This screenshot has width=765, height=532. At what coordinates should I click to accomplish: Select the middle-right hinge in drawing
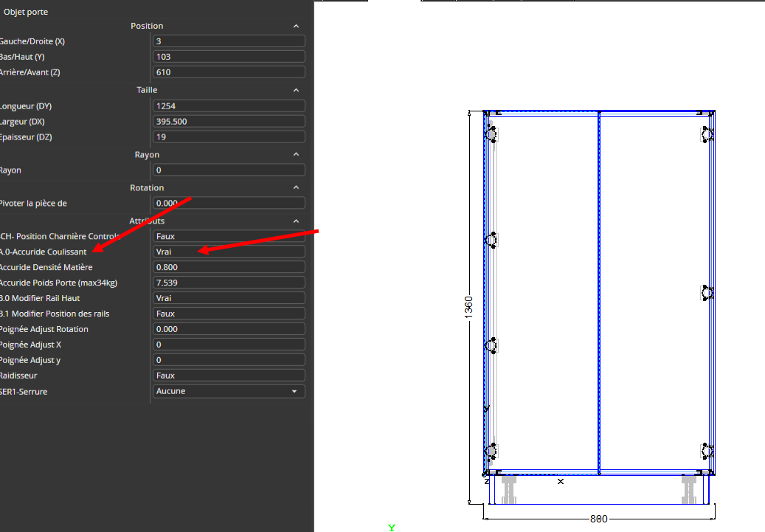point(707,293)
